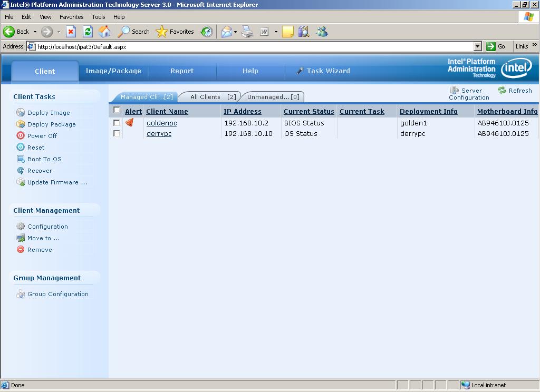Click the Remove client icon
This screenshot has height=392, width=540.
[x=21, y=250]
